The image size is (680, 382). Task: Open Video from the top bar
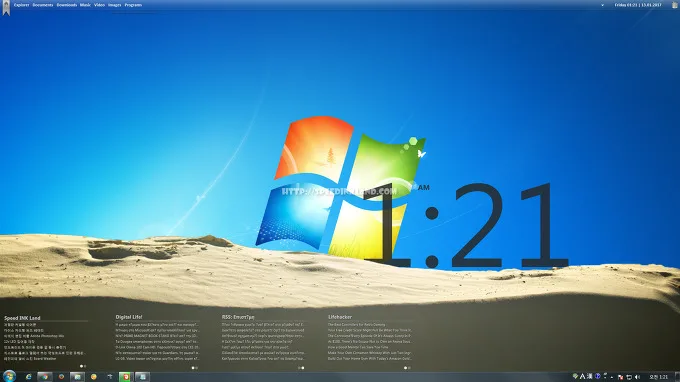click(99, 5)
